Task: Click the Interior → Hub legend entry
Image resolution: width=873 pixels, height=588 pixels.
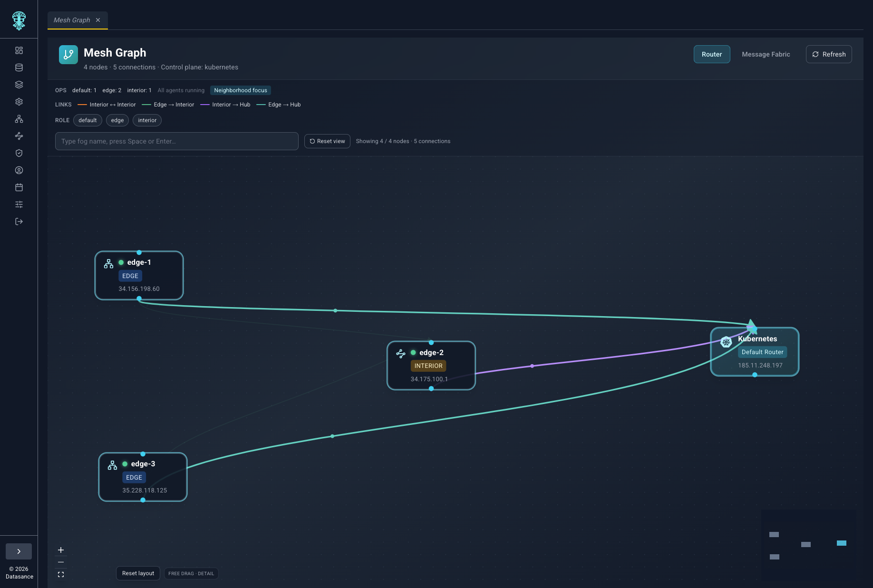Action: click(x=225, y=105)
